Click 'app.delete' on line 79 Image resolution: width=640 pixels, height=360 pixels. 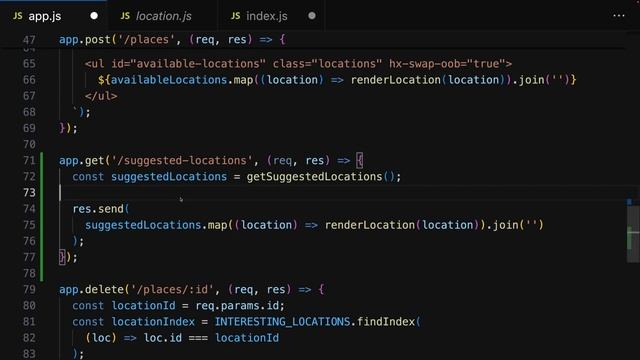pos(91,289)
